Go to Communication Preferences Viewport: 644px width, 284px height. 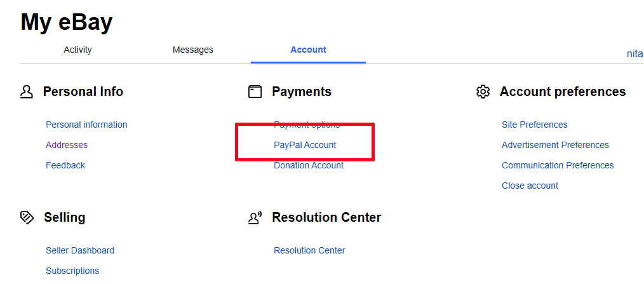(x=558, y=165)
